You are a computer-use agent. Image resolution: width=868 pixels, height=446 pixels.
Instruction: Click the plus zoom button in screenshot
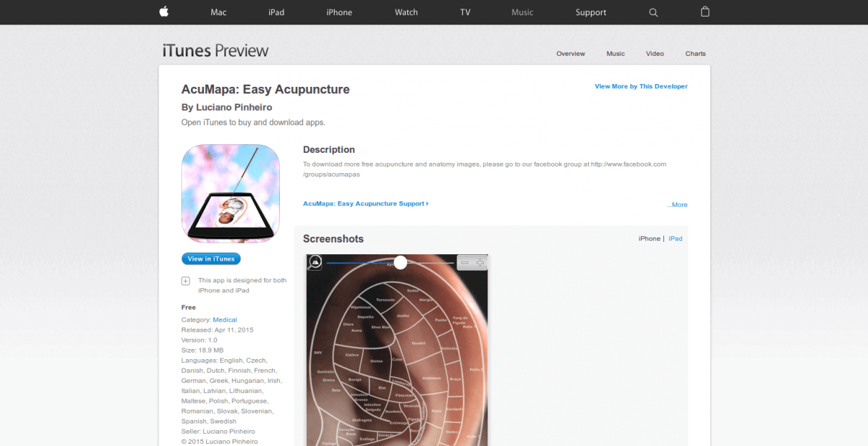click(479, 262)
